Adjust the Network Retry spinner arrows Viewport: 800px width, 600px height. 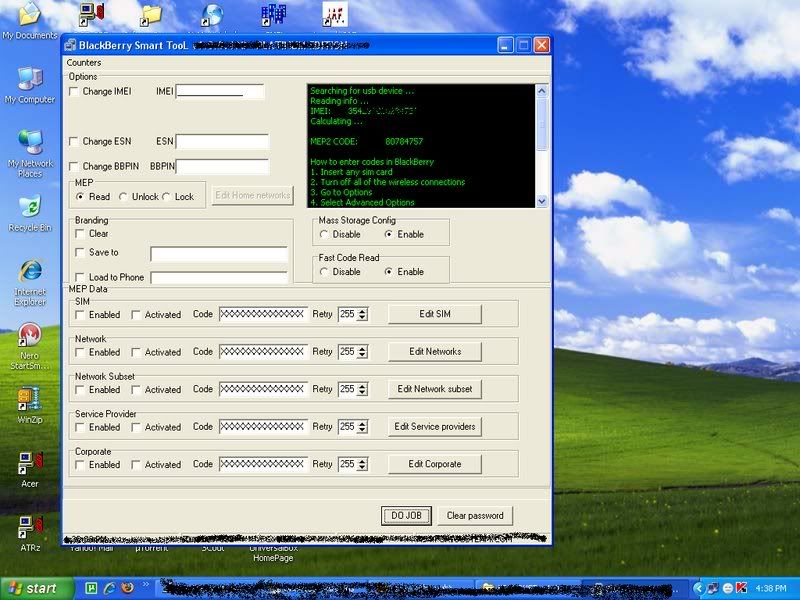pyautogui.click(x=362, y=352)
